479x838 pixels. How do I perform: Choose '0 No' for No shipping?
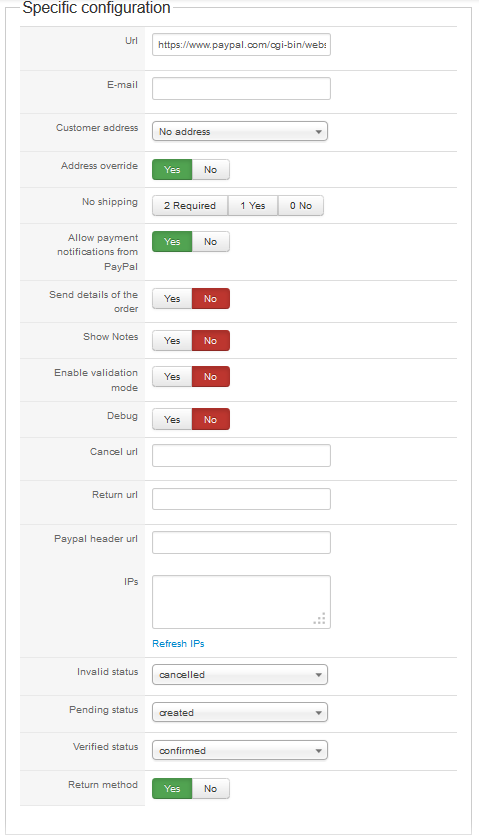pos(301,206)
